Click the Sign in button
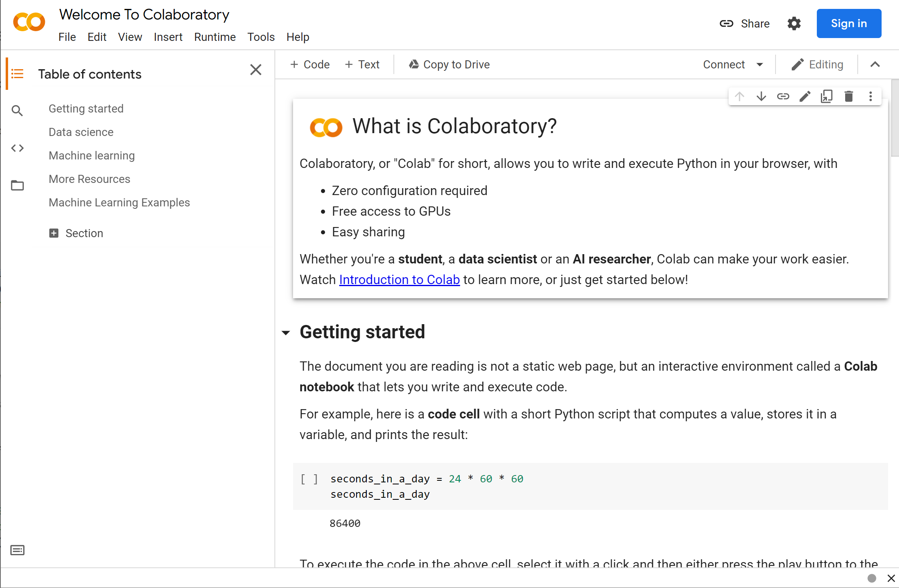This screenshot has height=588, width=899. click(849, 23)
